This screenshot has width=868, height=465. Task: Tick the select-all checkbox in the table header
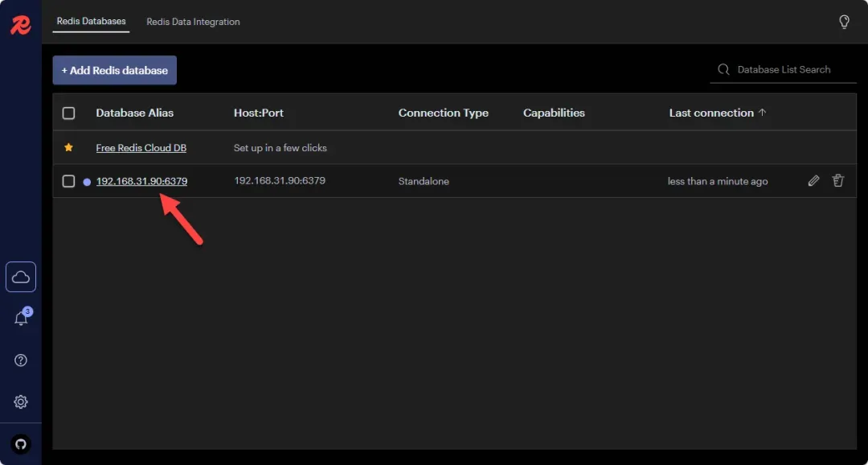tap(68, 113)
